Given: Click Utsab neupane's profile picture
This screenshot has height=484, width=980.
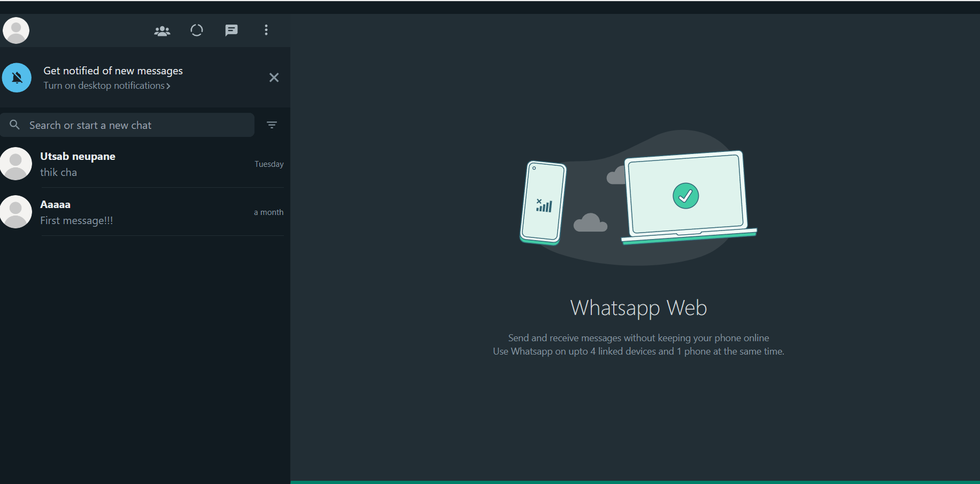Looking at the screenshot, I should [x=16, y=164].
